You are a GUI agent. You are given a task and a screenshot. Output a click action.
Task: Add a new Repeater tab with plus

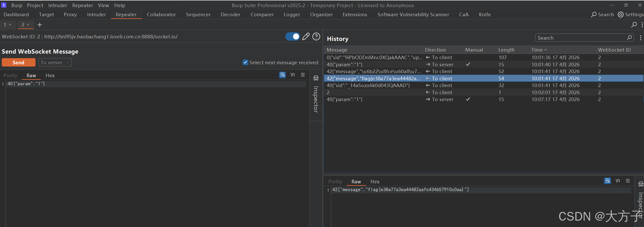click(40, 25)
